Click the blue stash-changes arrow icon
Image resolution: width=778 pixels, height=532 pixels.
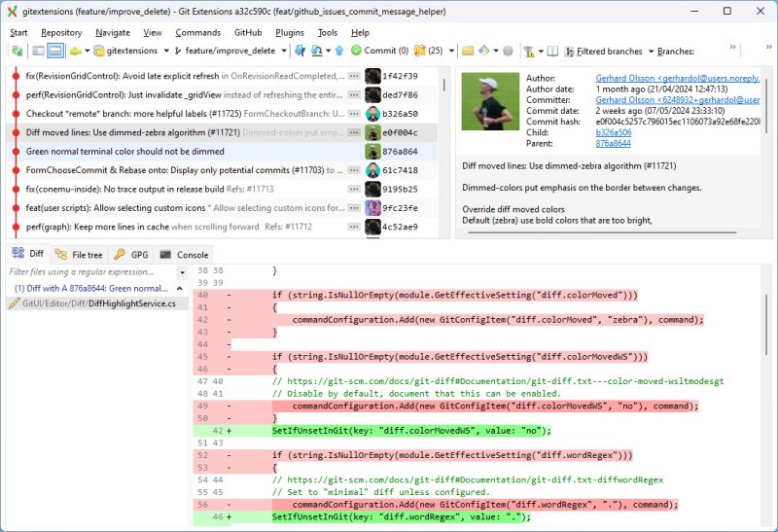point(300,51)
